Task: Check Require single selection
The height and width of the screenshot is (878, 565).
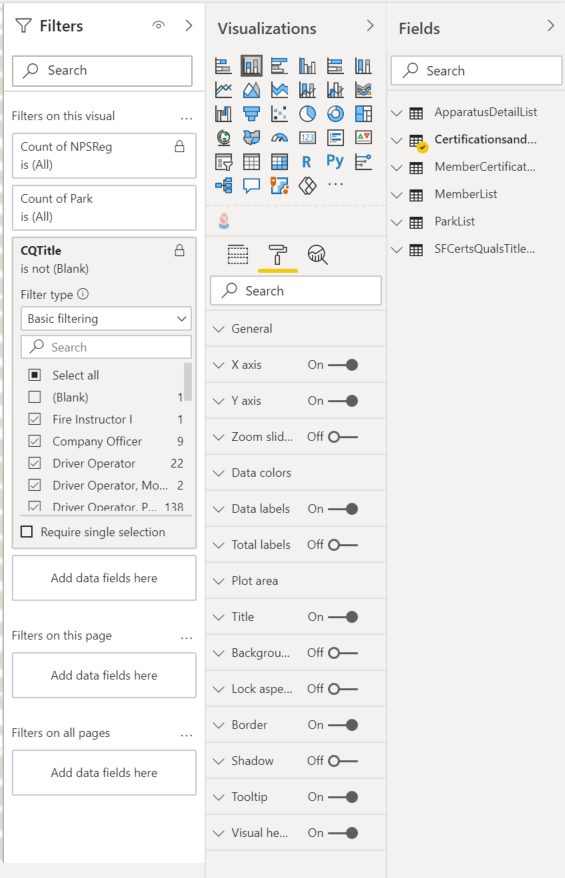Action: [27, 532]
